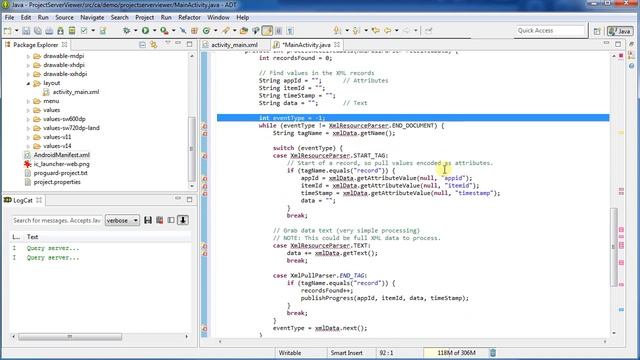This screenshot has height=360, width=640.
Task: Toggle Show Whitespace Characters icon
Action: [x=290, y=31]
